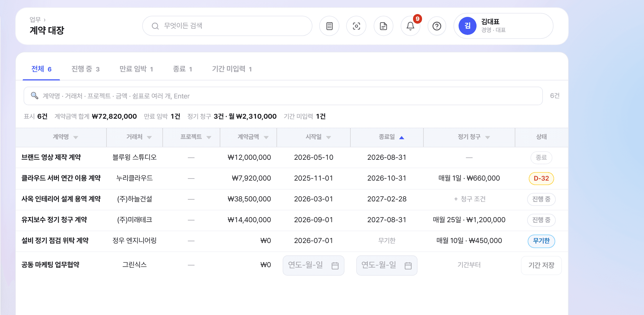The height and width of the screenshot is (315, 644).
Task: Click the magnifier icon in contract filter
Action: tap(35, 96)
